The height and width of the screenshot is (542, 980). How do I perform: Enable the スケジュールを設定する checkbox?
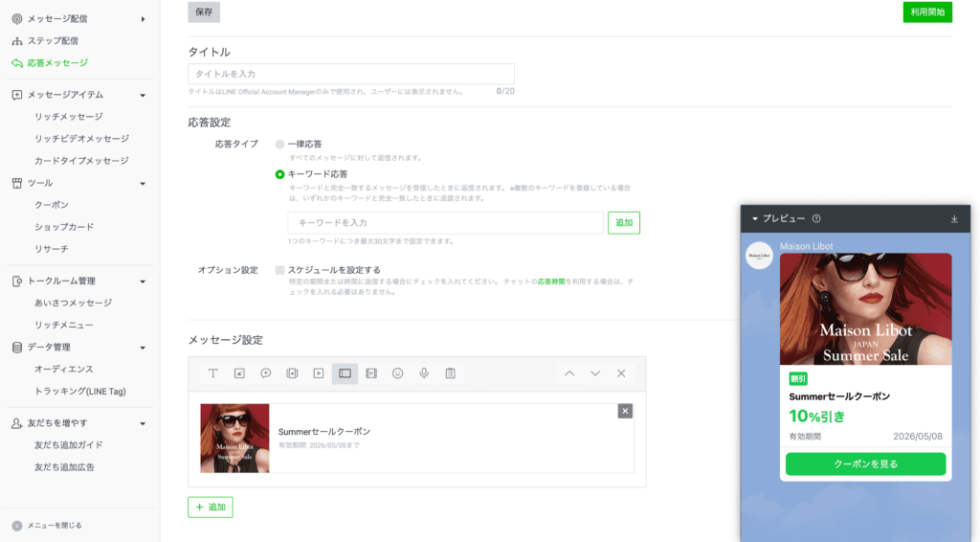280,270
